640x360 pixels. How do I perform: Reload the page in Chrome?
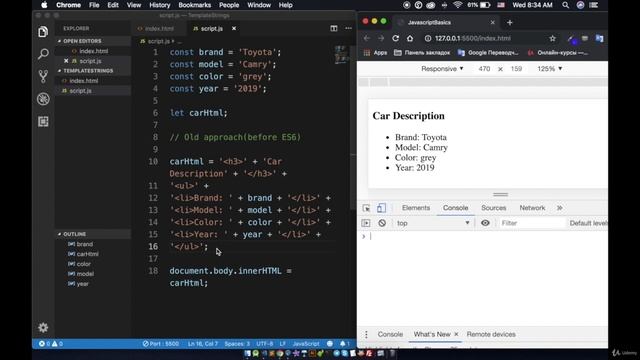(395, 38)
